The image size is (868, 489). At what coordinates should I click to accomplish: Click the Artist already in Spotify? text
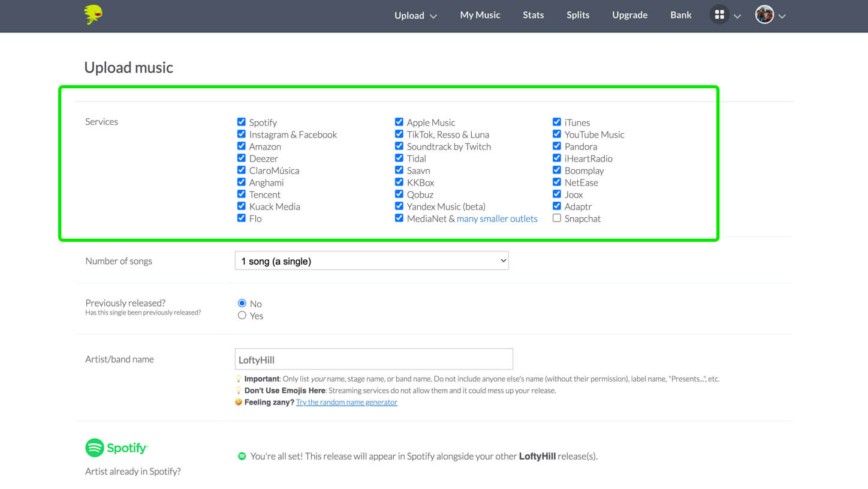[132, 472]
